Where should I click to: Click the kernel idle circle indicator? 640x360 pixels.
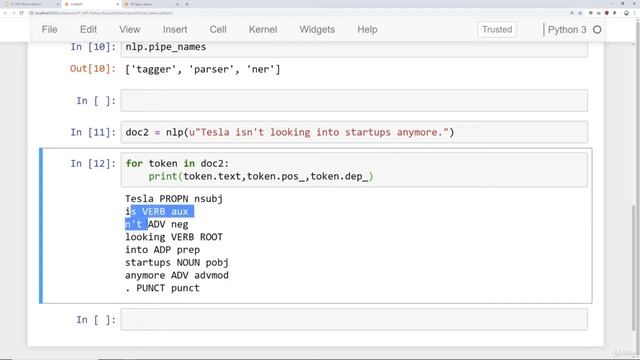(597, 30)
